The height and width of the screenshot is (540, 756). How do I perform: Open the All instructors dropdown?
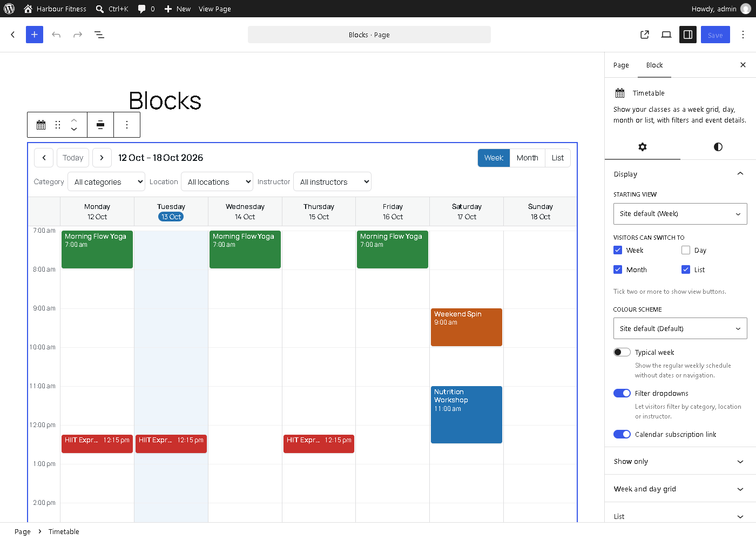332,181
